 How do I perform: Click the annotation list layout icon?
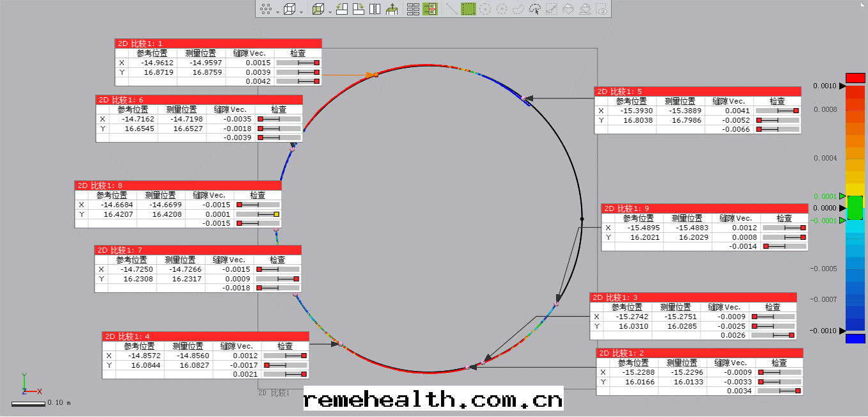[x=413, y=9]
